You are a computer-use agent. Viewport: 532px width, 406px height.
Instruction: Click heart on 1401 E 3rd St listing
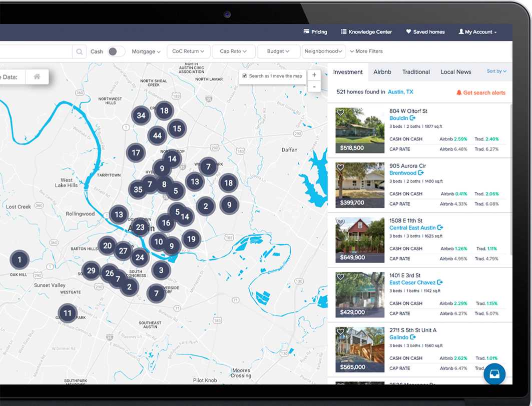340,277
